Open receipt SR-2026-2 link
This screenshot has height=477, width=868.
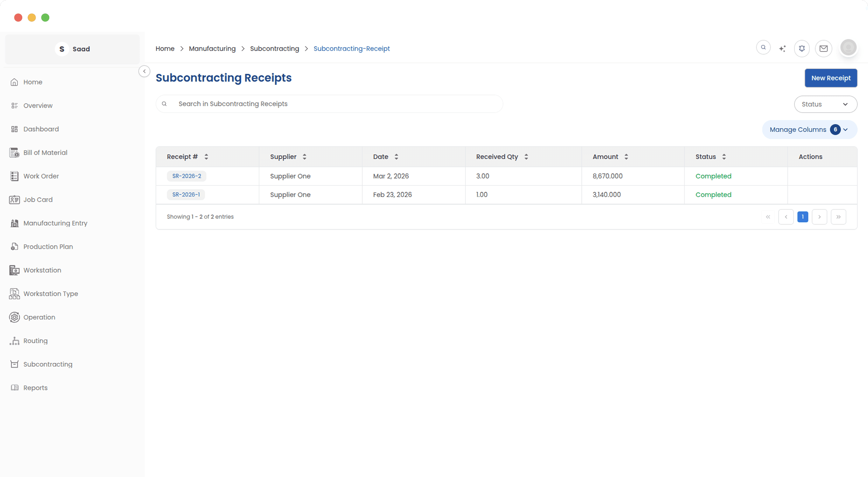pyautogui.click(x=186, y=176)
